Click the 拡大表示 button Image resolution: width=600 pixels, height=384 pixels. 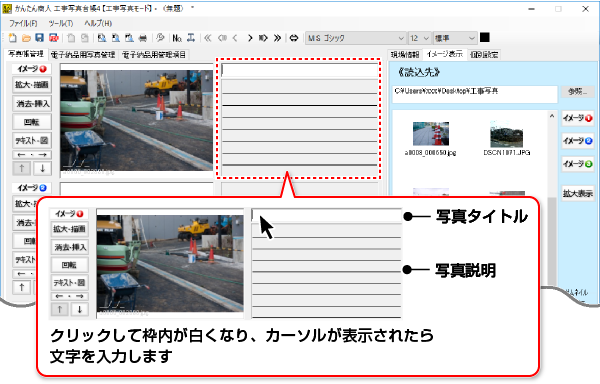pyautogui.click(x=578, y=194)
